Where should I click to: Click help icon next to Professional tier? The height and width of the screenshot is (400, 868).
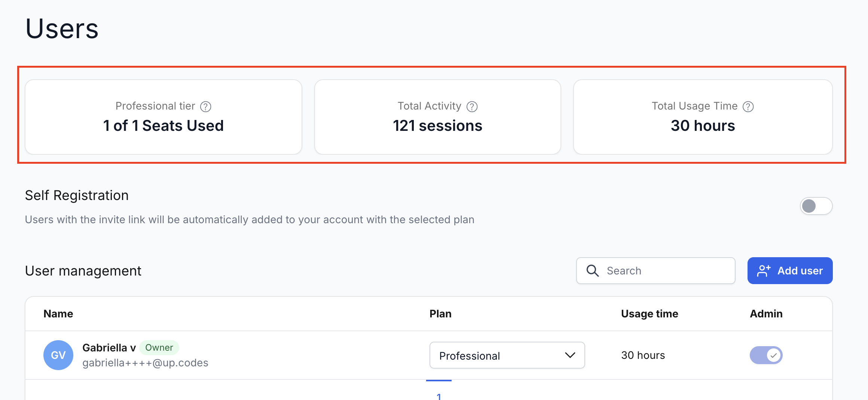point(206,107)
